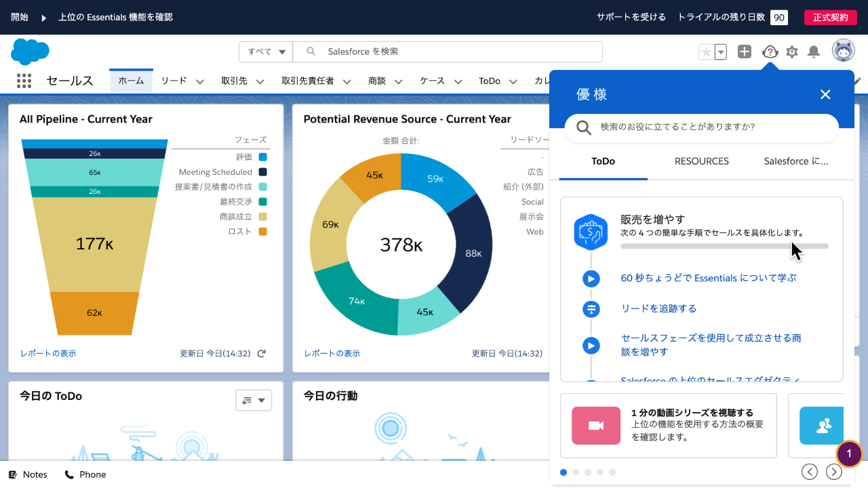Image resolution: width=868 pixels, height=488 pixels.
Task: Expand the 取引先 tab dropdown chevron
Action: pyautogui.click(x=260, y=81)
